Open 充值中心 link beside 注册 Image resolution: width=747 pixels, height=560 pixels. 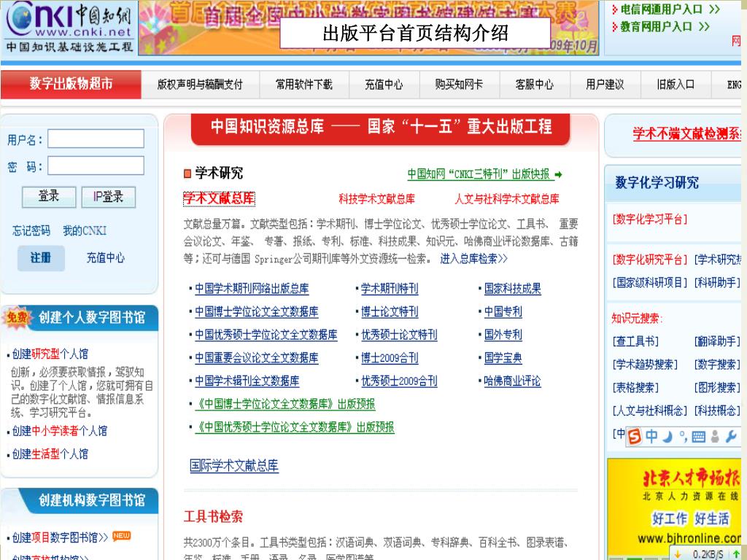(x=105, y=258)
